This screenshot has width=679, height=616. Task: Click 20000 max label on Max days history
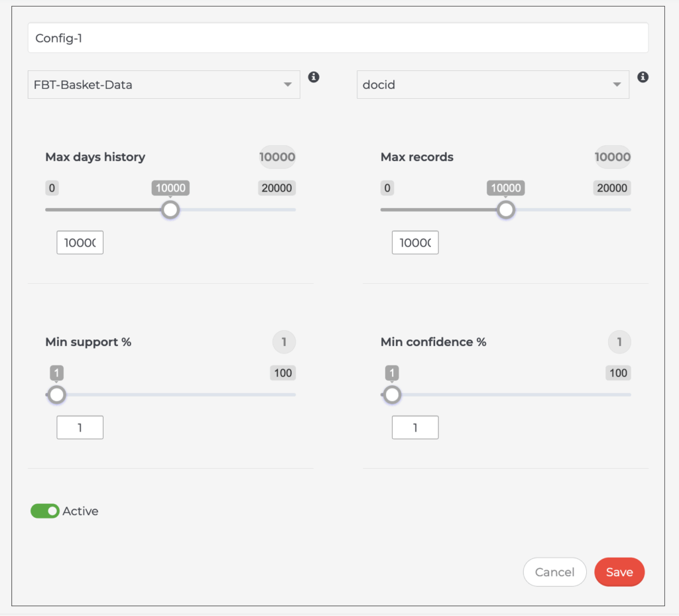pyautogui.click(x=277, y=188)
